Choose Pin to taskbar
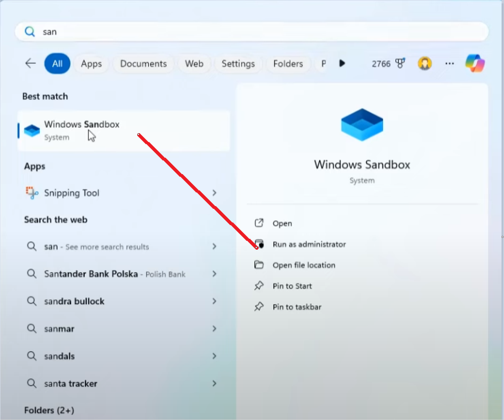The image size is (504, 420). (x=297, y=307)
